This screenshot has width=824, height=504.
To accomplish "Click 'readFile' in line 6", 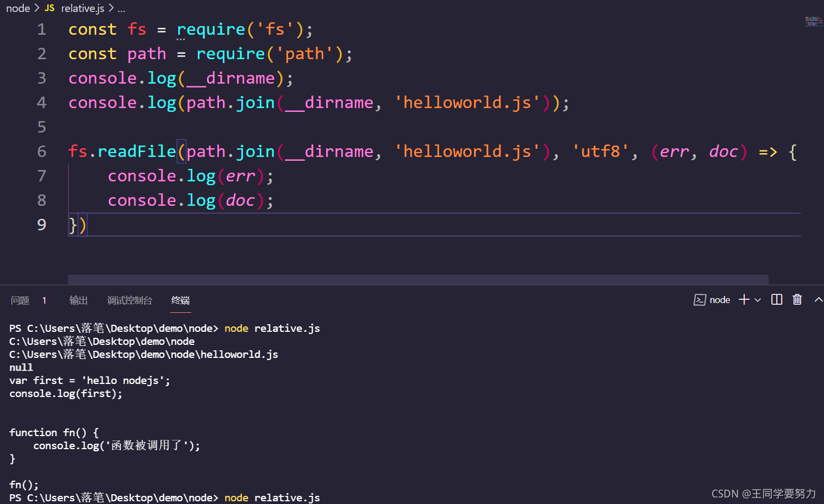I will pyautogui.click(x=136, y=152).
